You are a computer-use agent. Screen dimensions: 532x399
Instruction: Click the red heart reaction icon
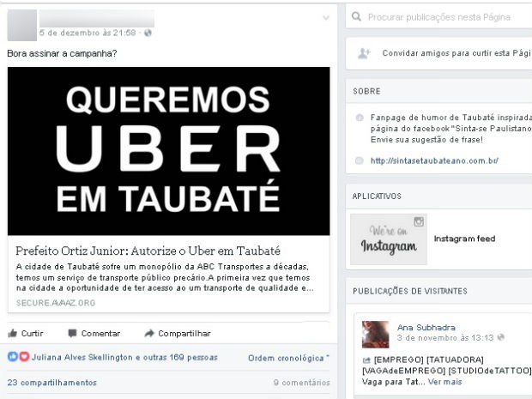click(x=24, y=357)
